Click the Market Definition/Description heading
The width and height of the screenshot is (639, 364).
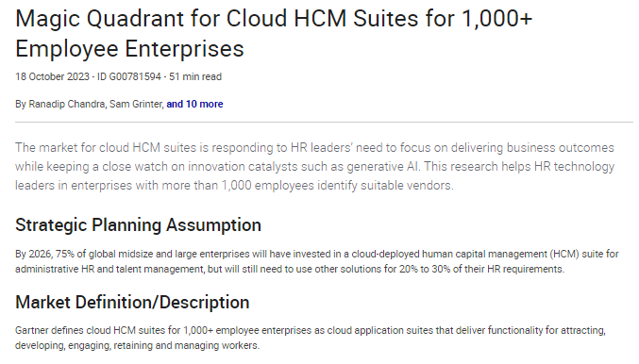[x=132, y=303]
